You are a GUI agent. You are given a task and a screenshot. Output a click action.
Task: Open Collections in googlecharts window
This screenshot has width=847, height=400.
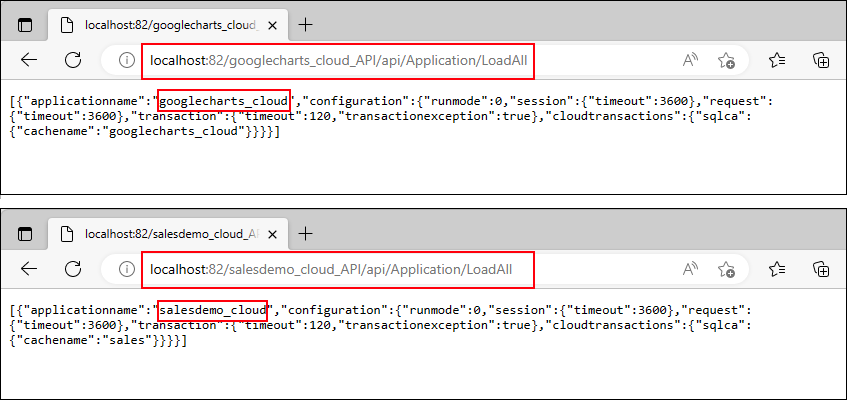pos(820,61)
